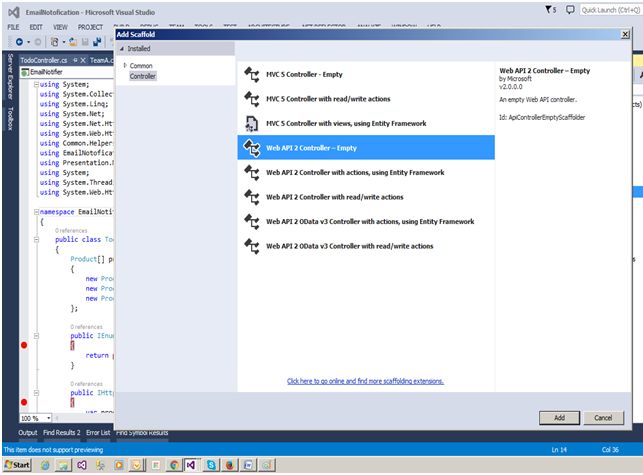The image size is (643, 475).
Task: Click the Save All toolbar icon
Action: pos(97,42)
